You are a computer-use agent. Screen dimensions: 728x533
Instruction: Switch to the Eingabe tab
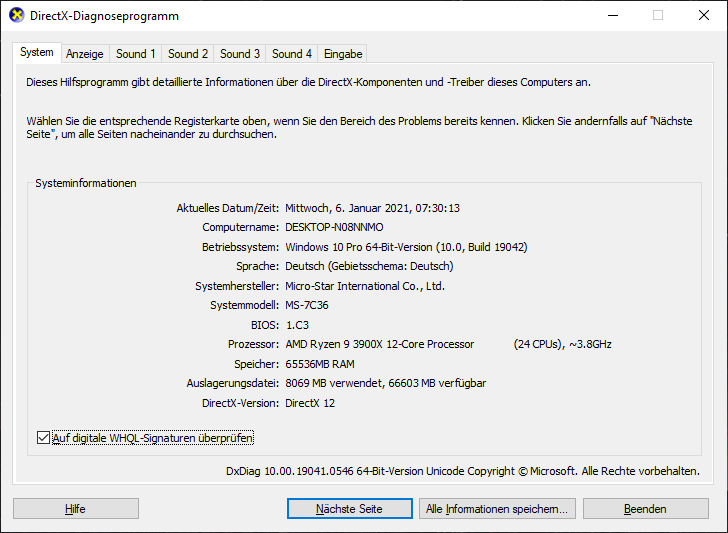(x=343, y=54)
